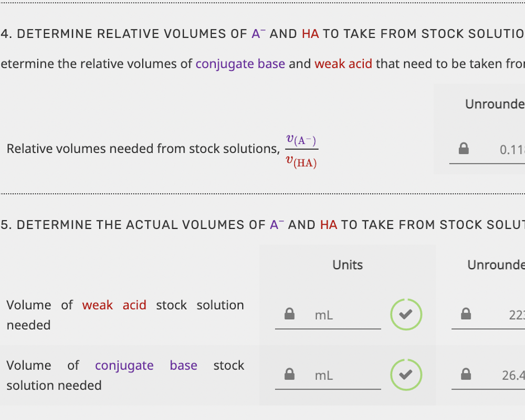Click the lock icon beside the unrounded value 223

[465, 314]
